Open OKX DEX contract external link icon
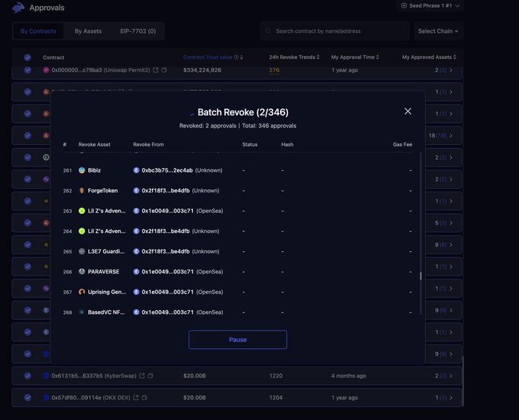Viewport: 519px width, 420px height. pyautogui.click(x=136, y=398)
